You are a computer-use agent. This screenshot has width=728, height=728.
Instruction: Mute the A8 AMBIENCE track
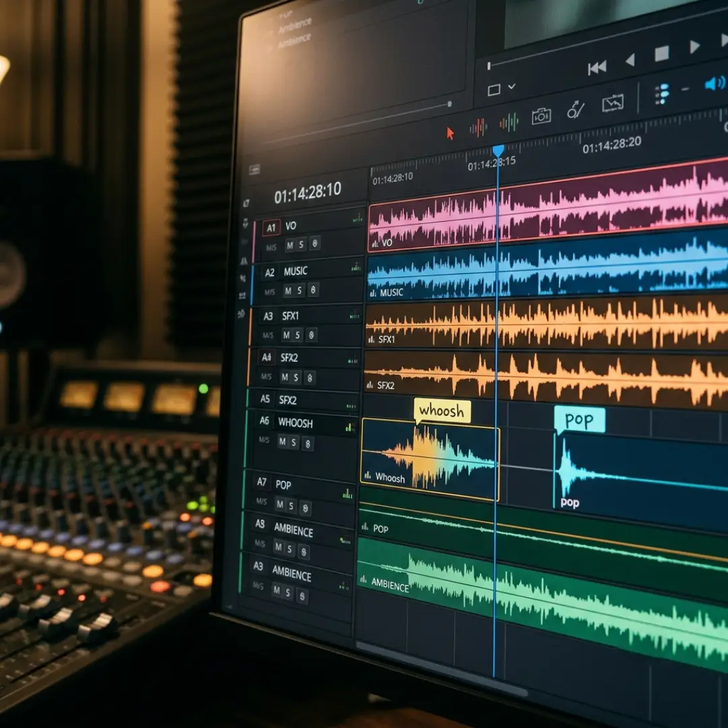pyautogui.click(x=278, y=547)
